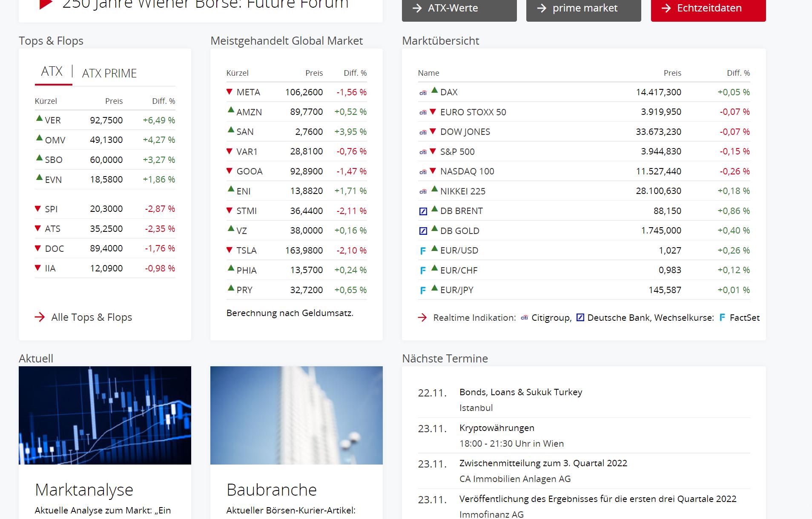Select the ATX tab in Tops & Flops
Screen dimensions: 812x519
coord(52,71)
